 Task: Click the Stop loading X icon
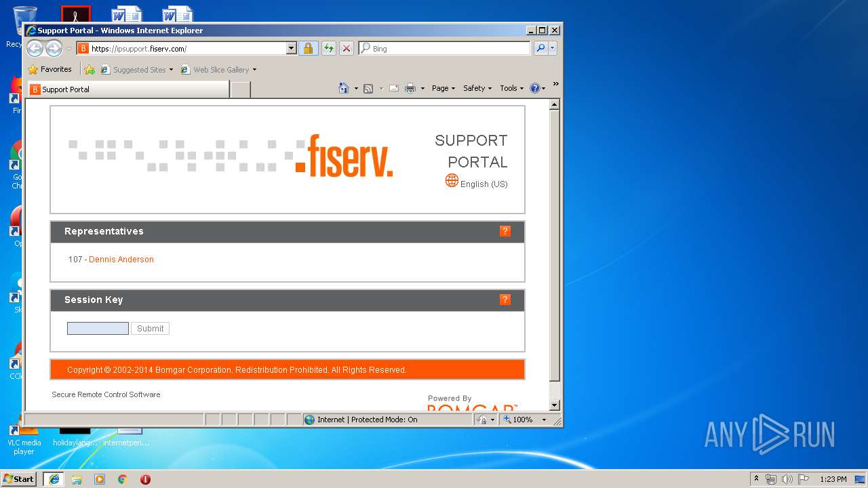[x=346, y=49]
